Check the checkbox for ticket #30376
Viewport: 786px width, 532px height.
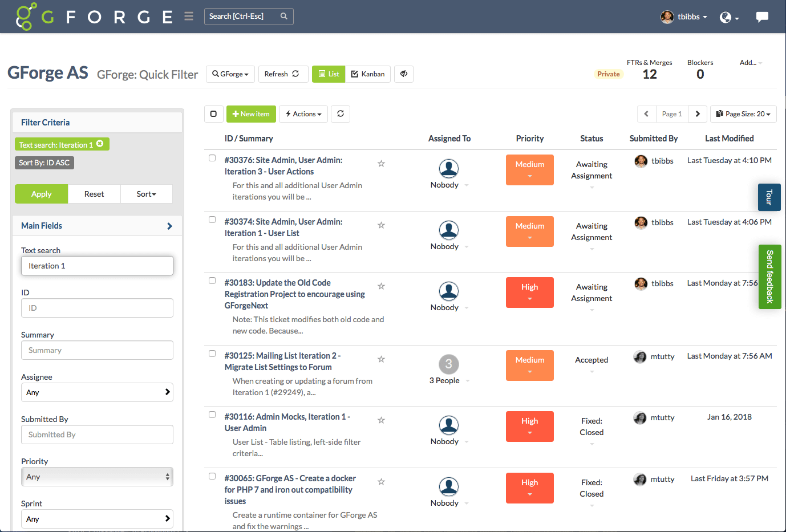pyautogui.click(x=212, y=158)
